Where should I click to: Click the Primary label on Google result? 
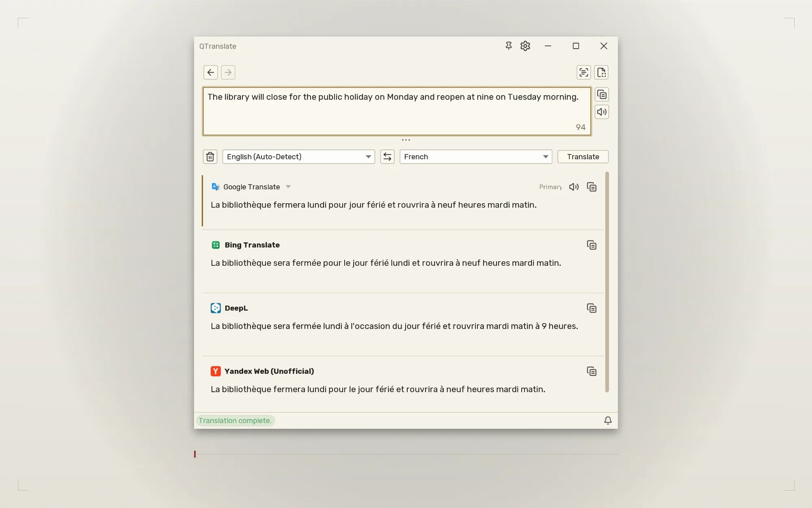[x=550, y=187]
